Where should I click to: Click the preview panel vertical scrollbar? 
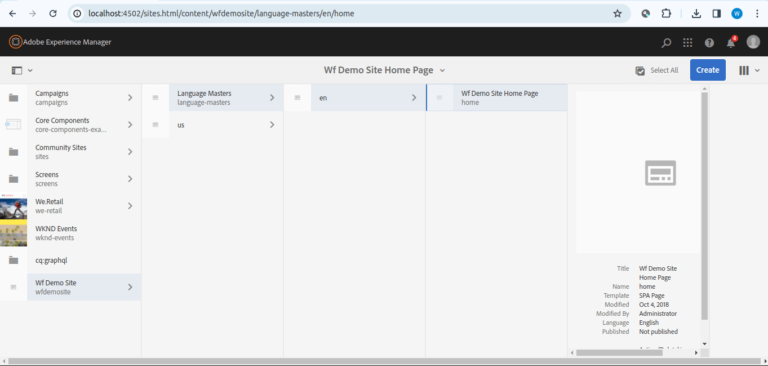click(704, 206)
